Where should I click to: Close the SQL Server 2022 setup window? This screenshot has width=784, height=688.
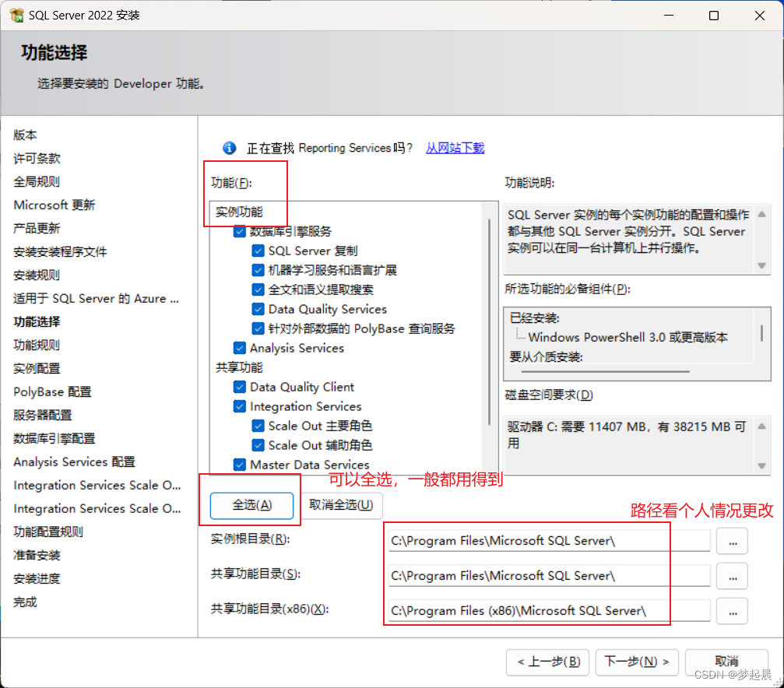click(760, 16)
